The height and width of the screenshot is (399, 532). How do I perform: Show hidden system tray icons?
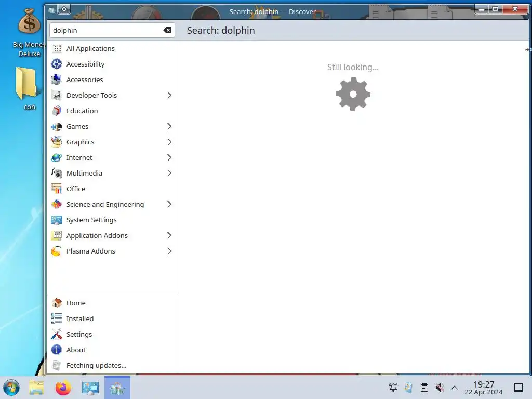coord(455,388)
